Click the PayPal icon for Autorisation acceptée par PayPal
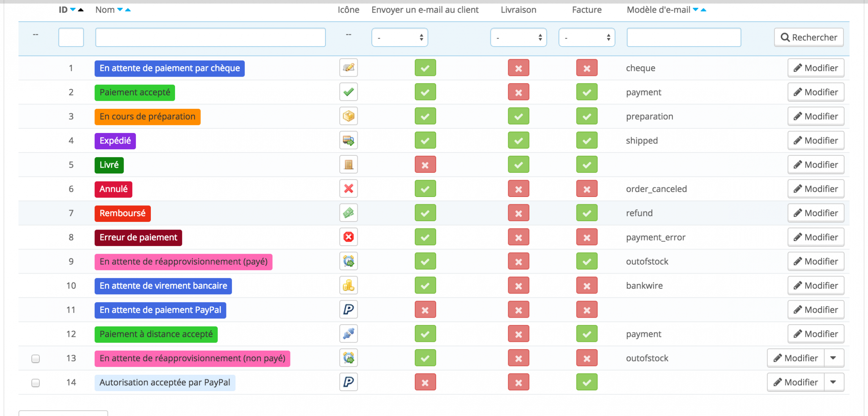The image size is (868, 416). click(x=348, y=382)
